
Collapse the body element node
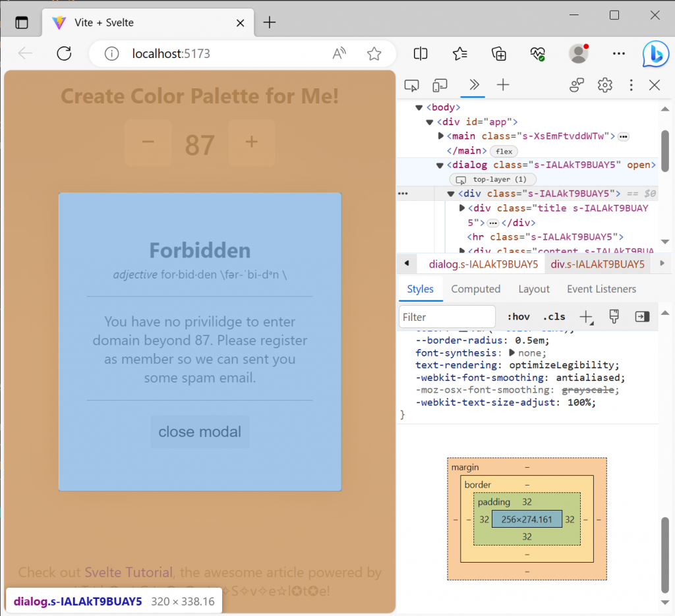coord(419,107)
